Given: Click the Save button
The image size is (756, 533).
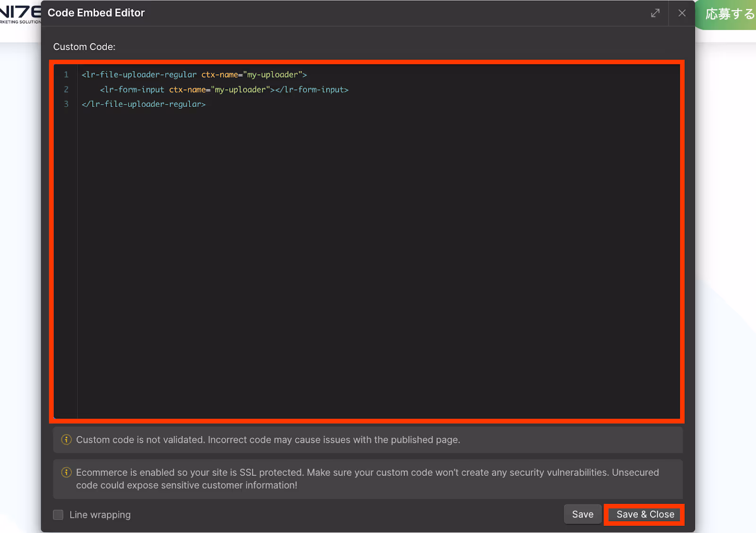Looking at the screenshot, I should (x=583, y=514).
